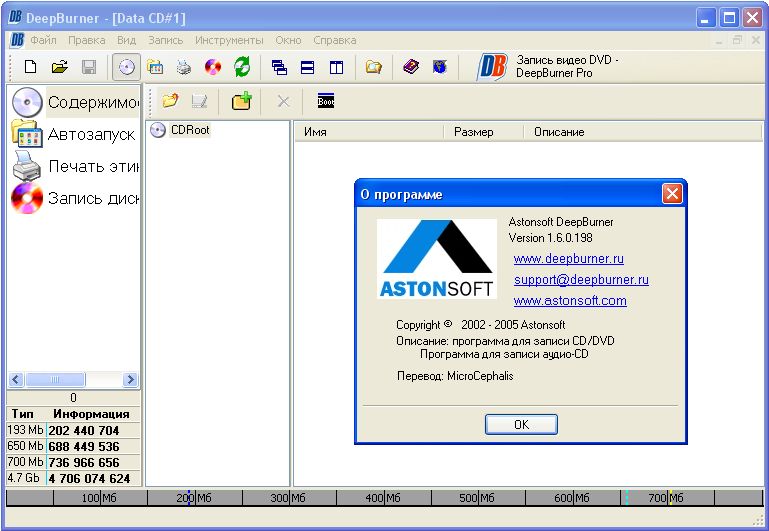Click the new folder with green plus icon

(241, 101)
